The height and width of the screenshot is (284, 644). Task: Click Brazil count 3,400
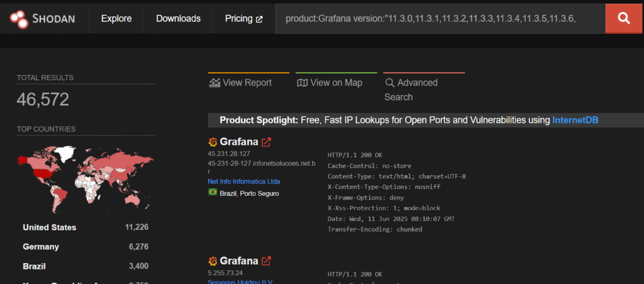tap(138, 266)
